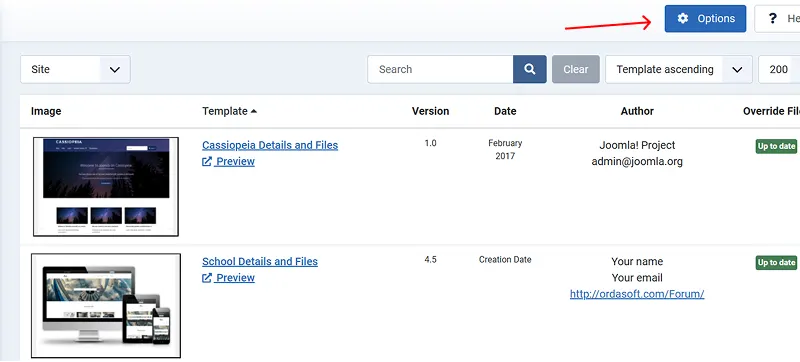Select version 1.0 cell for Cassiopeia
The height and width of the screenshot is (362, 800).
coord(431,143)
